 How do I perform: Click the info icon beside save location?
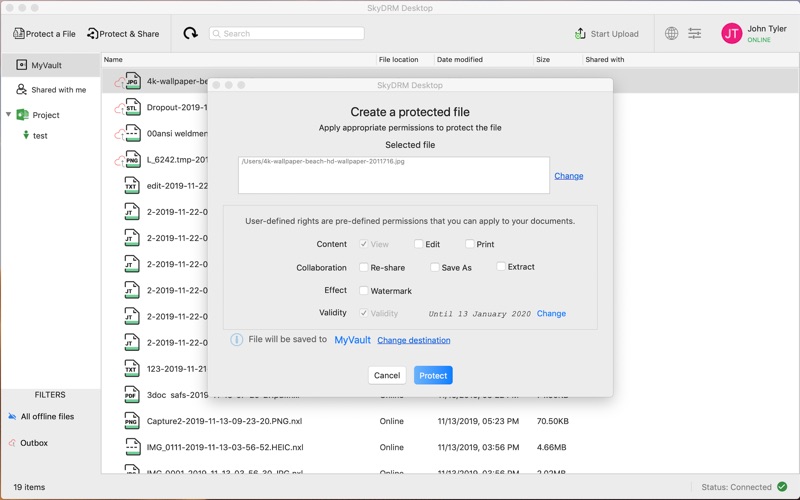pyautogui.click(x=236, y=339)
